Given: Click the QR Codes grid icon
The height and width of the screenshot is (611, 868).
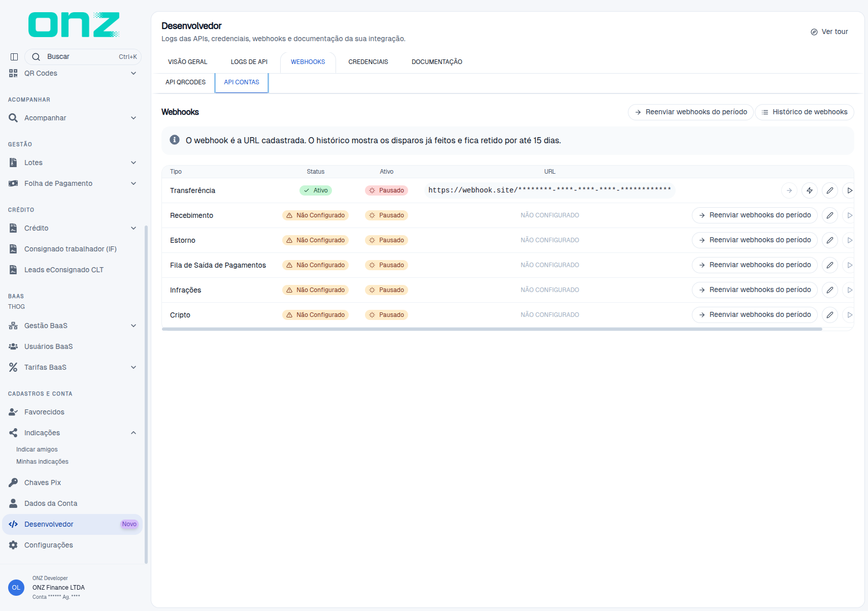Looking at the screenshot, I should (x=13, y=73).
